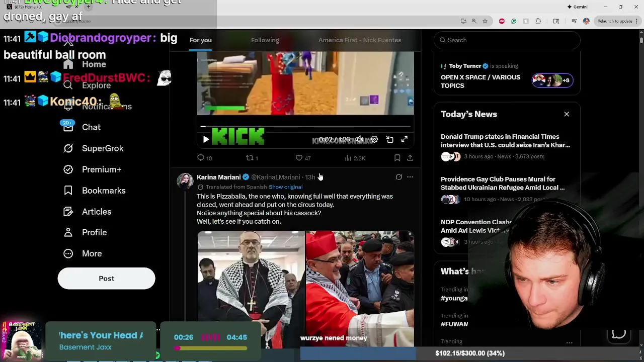Viewport: 644px width, 362px height.
Task: Open the Donald Trump Financial Times news item
Action: (x=507, y=146)
